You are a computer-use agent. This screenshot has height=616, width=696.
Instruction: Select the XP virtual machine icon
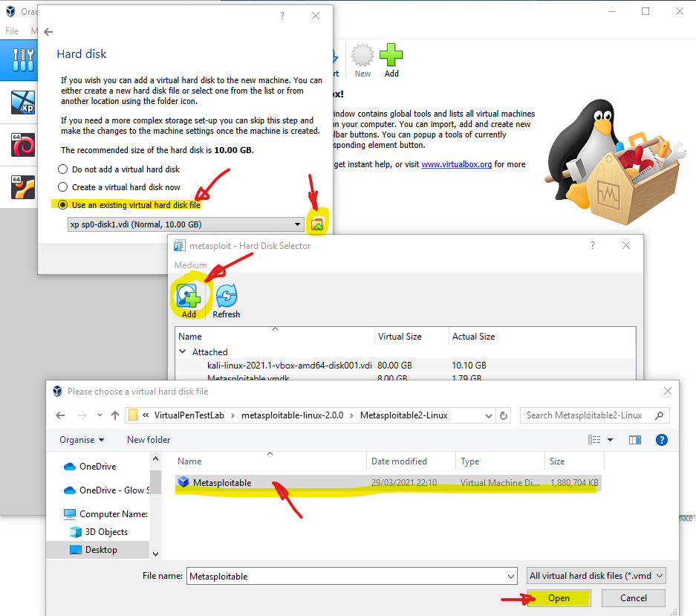(x=23, y=102)
